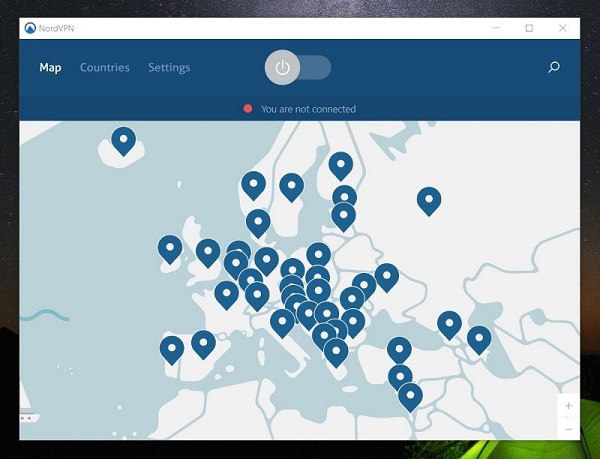
Task: Open the Settings tab
Action: point(169,68)
